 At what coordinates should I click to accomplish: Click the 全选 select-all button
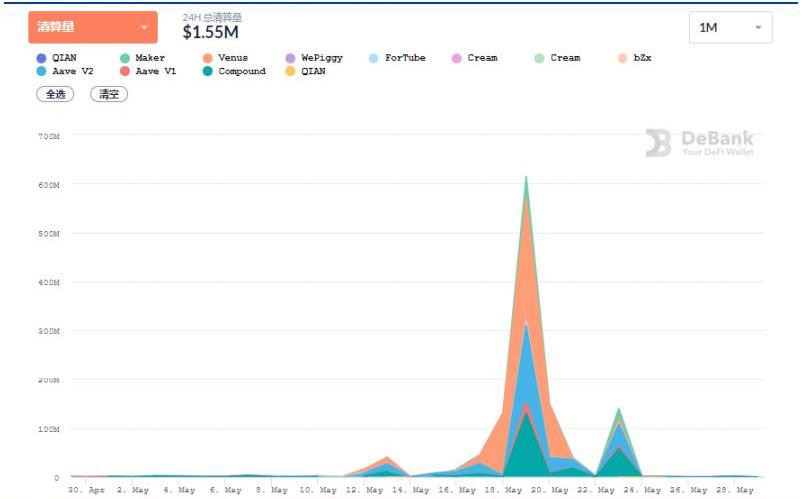tap(54, 94)
